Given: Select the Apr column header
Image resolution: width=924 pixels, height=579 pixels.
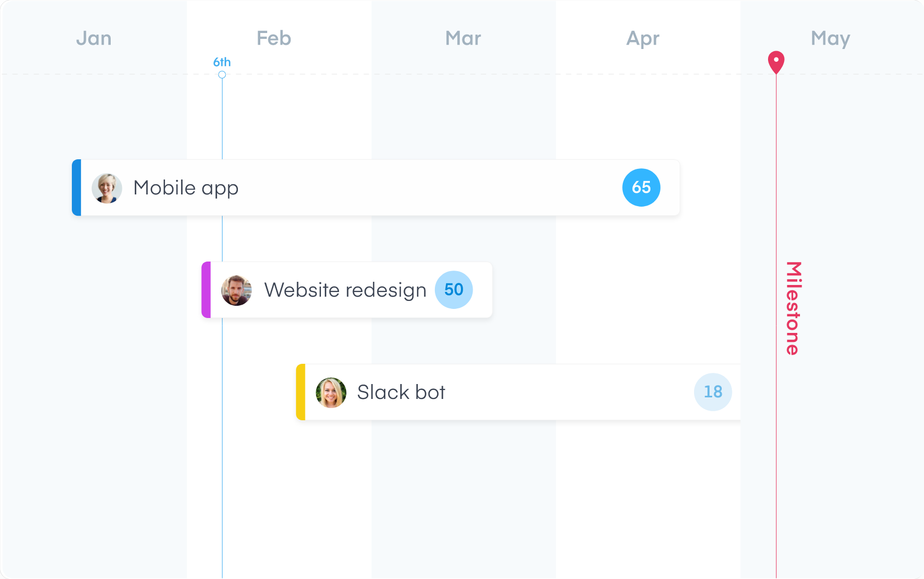Looking at the screenshot, I should coord(642,38).
